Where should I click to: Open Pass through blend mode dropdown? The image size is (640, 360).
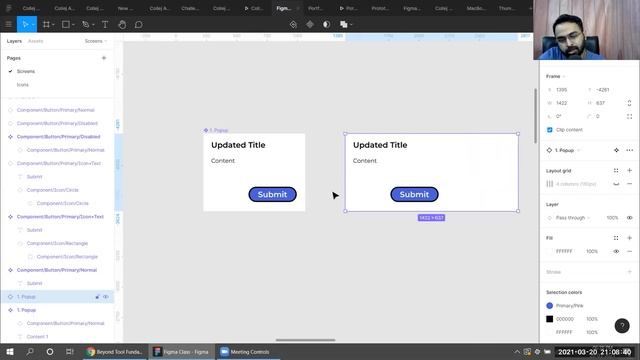[573, 218]
